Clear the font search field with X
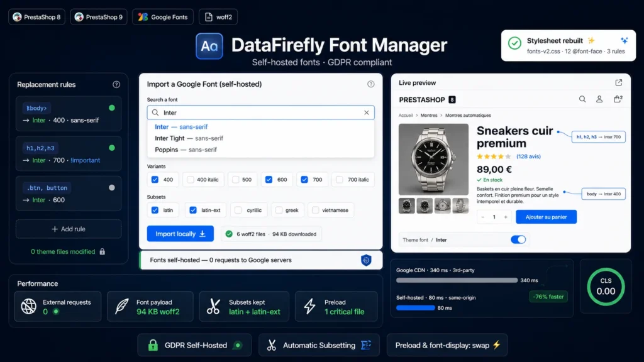The height and width of the screenshot is (362, 644). click(x=367, y=112)
